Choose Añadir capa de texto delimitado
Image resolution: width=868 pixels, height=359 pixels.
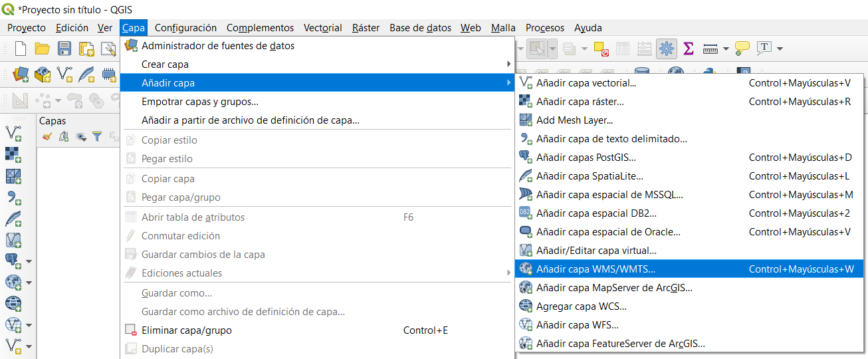click(611, 139)
